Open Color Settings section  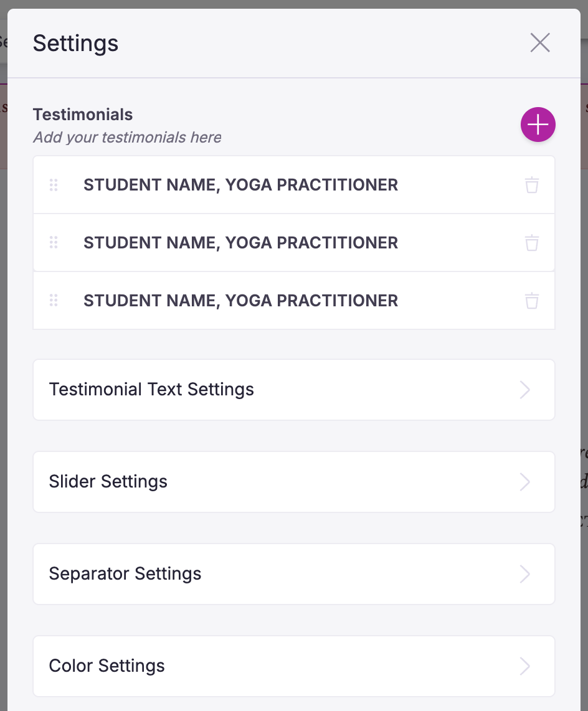coord(107,666)
